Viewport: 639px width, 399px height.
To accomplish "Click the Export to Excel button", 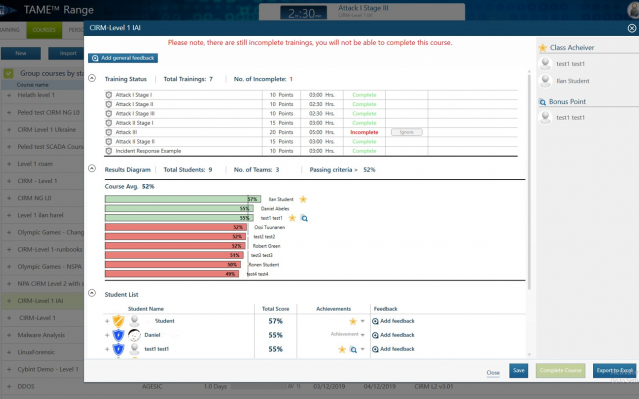I will click(x=614, y=370).
